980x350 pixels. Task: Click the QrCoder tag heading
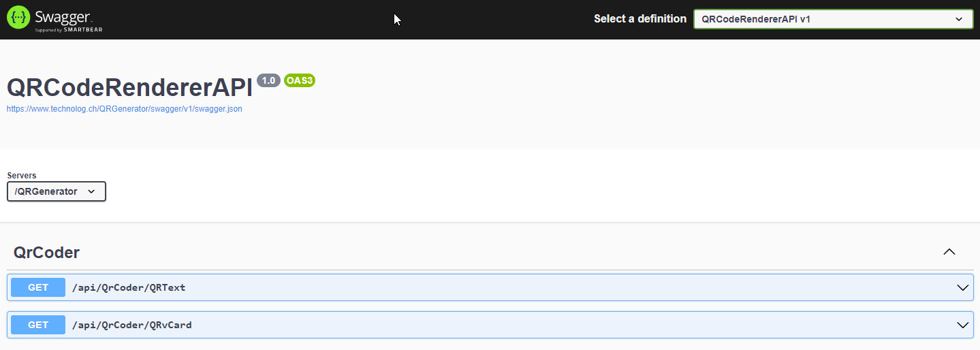(46, 253)
